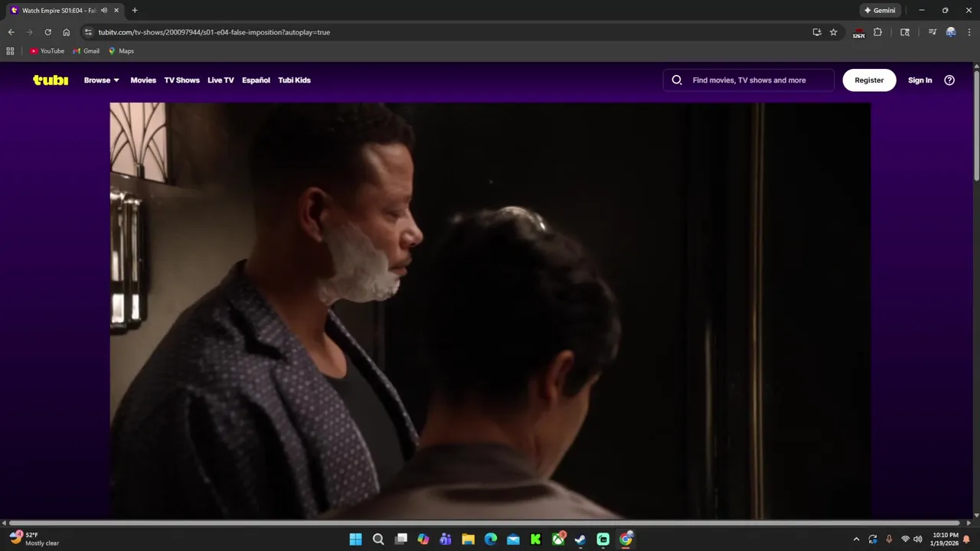Open the browser home page icon

pos(67,32)
